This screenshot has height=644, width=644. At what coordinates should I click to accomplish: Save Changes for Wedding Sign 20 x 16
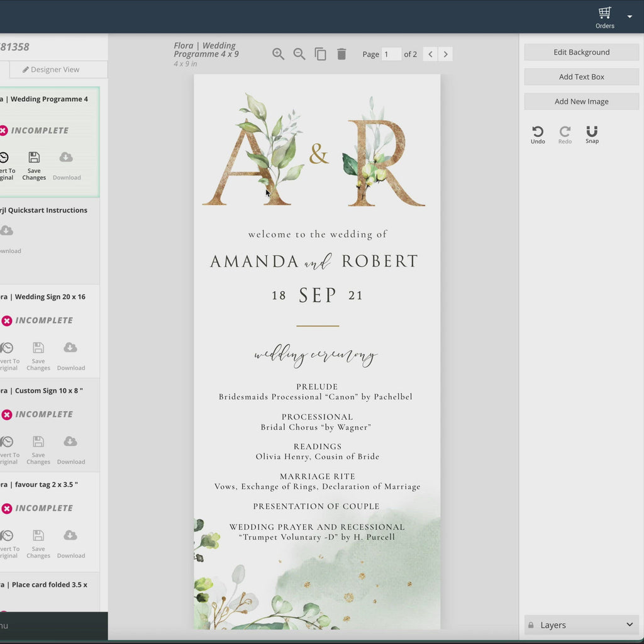[38, 357]
